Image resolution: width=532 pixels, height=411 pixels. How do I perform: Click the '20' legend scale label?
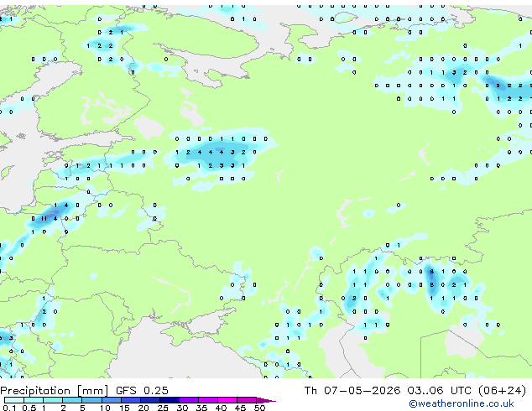pos(143,408)
